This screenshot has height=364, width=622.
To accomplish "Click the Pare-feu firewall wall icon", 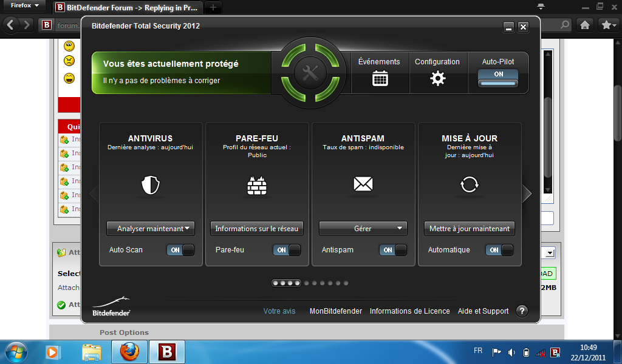I will (257, 185).
